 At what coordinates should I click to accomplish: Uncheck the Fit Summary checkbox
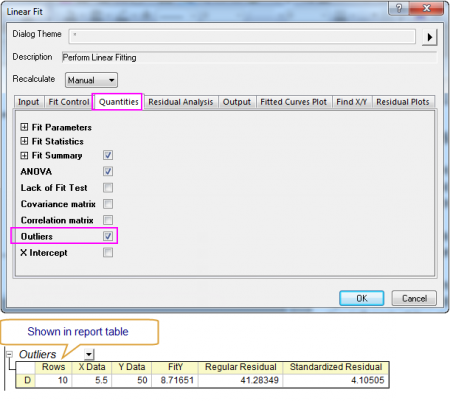pyautogui.click(x=108, y=155)
